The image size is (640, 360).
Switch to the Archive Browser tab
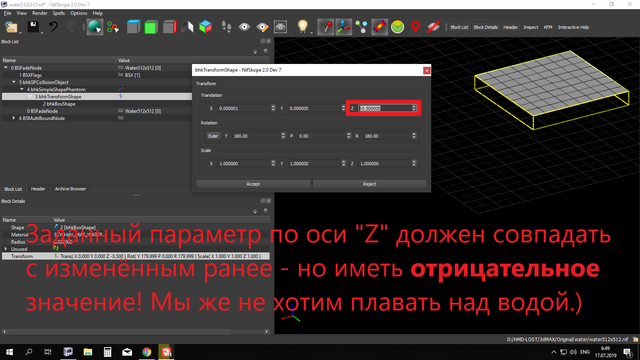coord(70,189)
